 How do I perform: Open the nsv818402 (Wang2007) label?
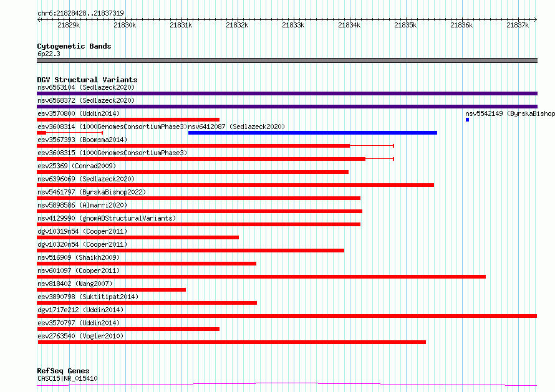click(x=75, y=284)
